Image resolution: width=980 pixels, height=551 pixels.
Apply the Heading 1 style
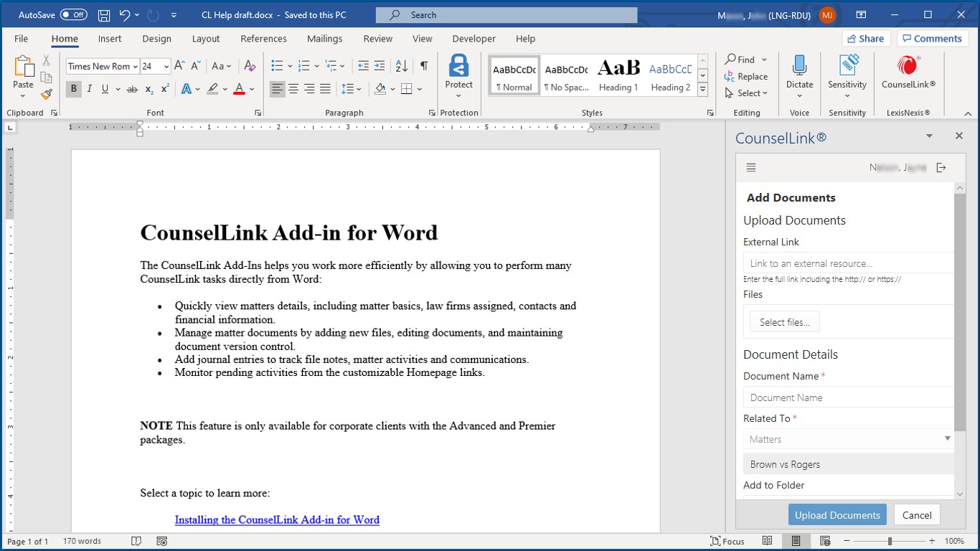[x=618, y=75]
